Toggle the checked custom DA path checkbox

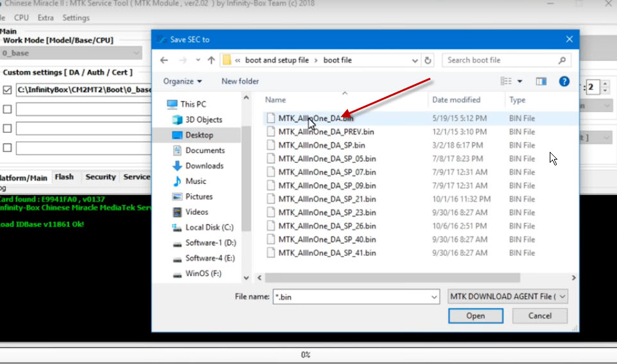tap(7, 90)
